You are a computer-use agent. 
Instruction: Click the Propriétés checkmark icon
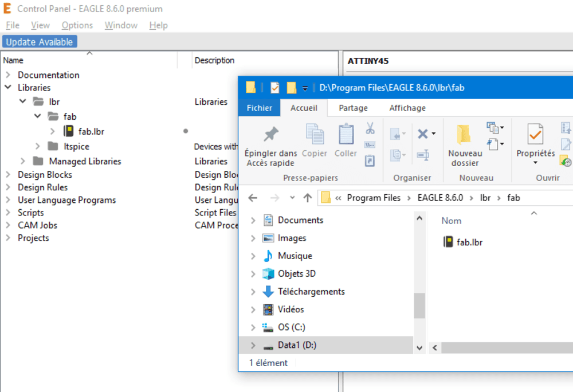pyautogui.click(x=535, y=134)
